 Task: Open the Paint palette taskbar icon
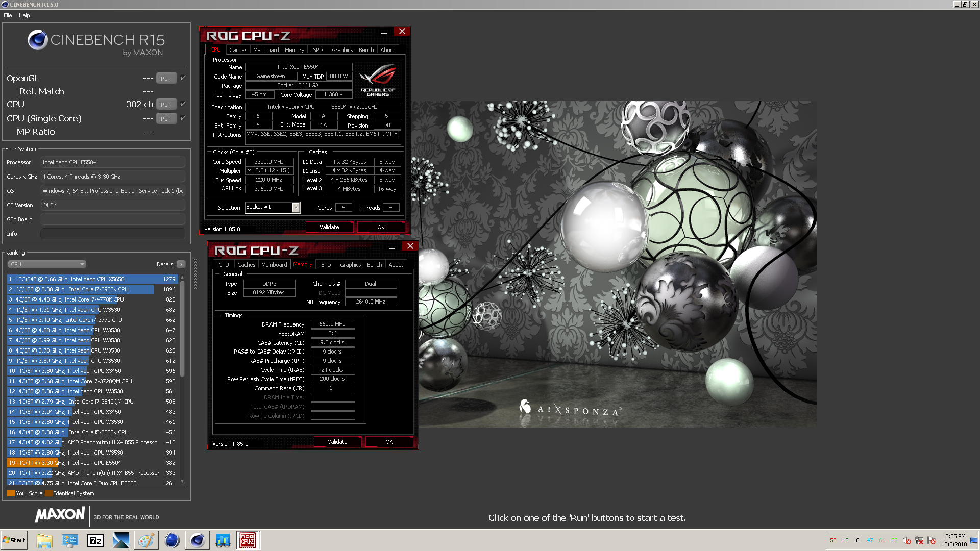[146, 540]
